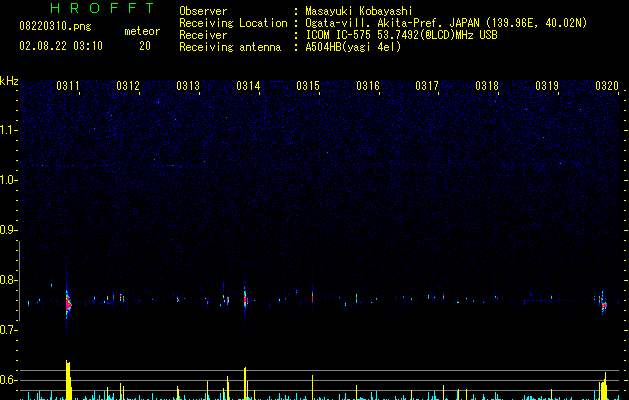Click the 0315 time marker
This screenshot has height=400, width=629.
(x=308, y=86)
